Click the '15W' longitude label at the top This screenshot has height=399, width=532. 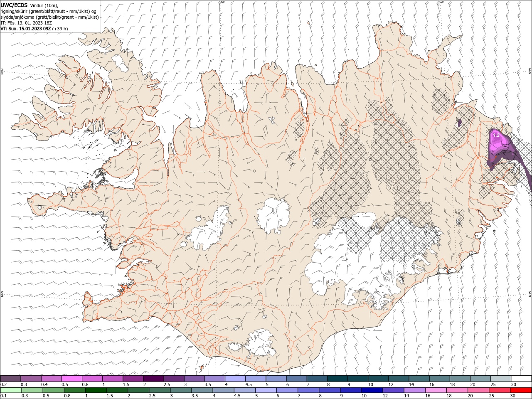(440, 2)
